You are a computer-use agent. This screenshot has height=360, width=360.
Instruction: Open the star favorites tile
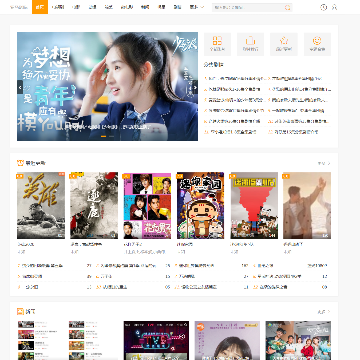pos(284,44)
